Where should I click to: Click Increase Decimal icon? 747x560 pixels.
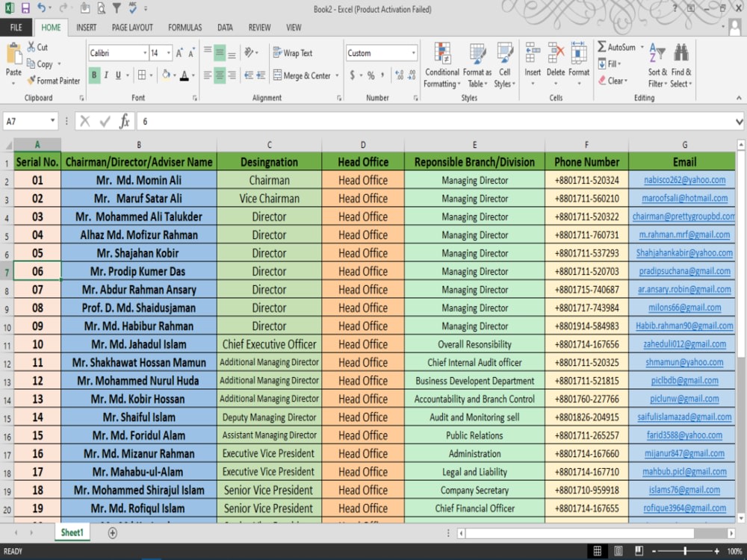tap(399, 75)
